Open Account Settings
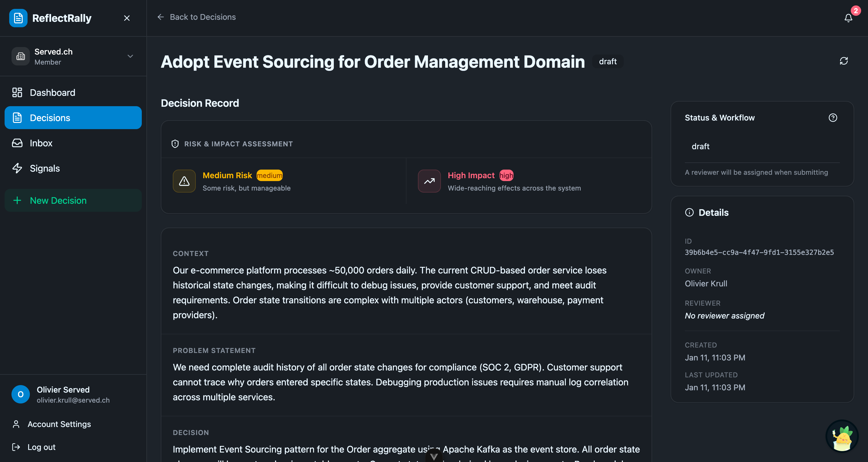Image resolution: width=868 pixels, height=462 pixels. [x=59, y=424]
